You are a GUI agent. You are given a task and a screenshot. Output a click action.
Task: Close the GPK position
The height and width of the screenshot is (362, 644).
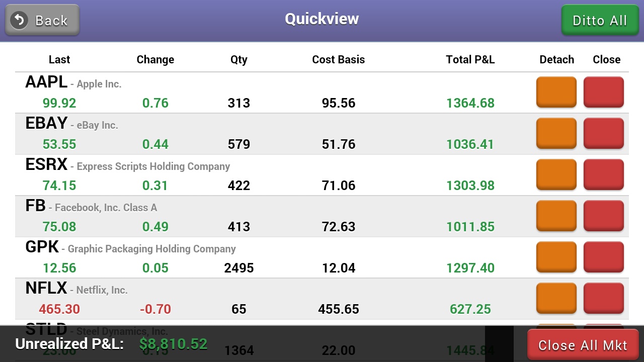(603, 257)
